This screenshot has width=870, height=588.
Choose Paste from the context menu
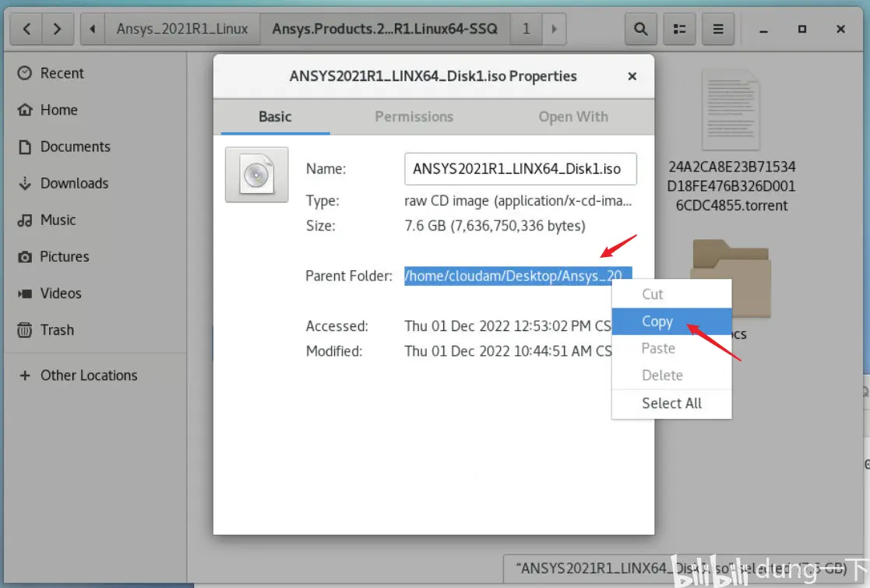(671, 348)
